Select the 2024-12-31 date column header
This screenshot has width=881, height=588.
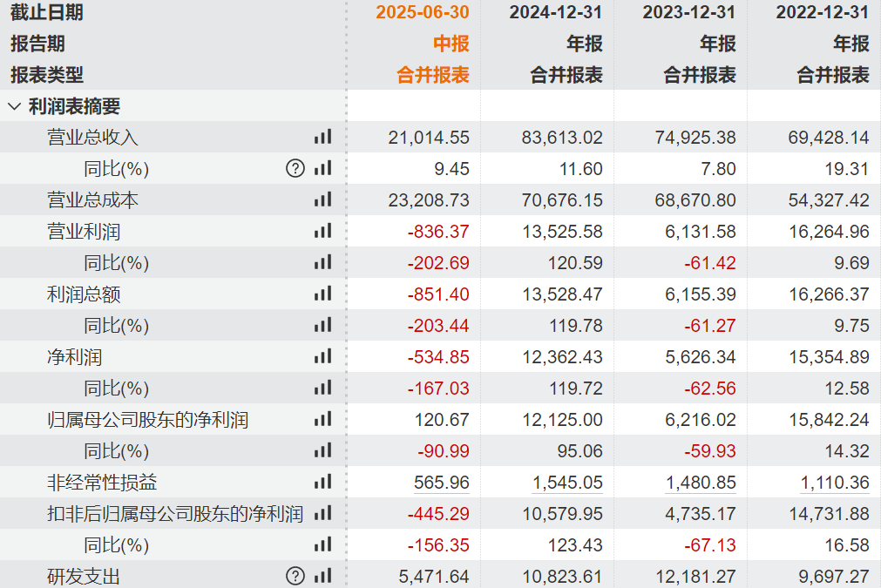pos(556,12)
